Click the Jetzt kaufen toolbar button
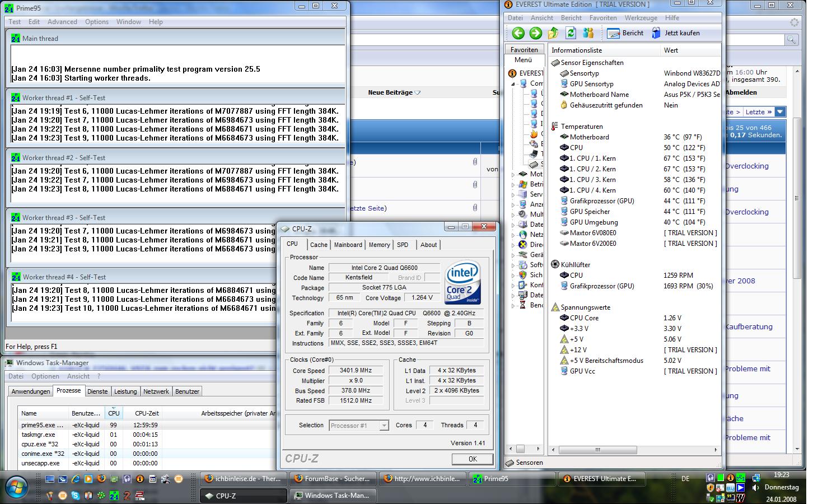The image size is (818, 504). point(675,33)
